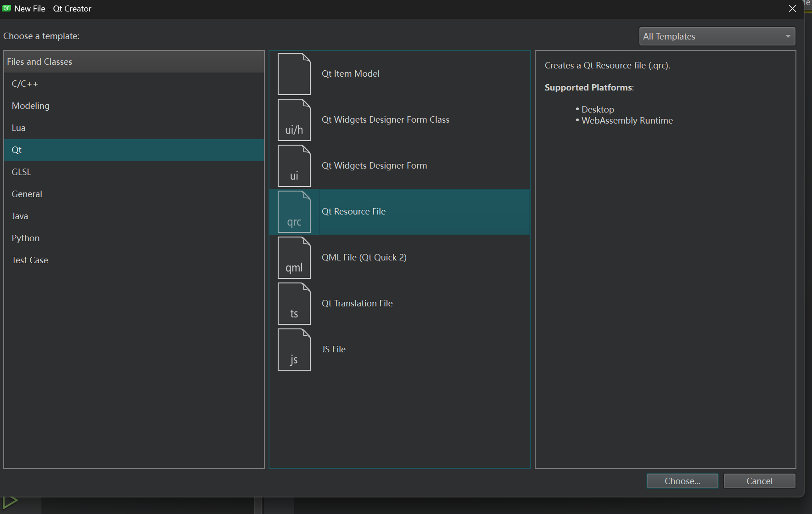The height and width of the screenshot is (514, 812).
Task: Open the All Templates dropdown
Action: click(717, 36)
